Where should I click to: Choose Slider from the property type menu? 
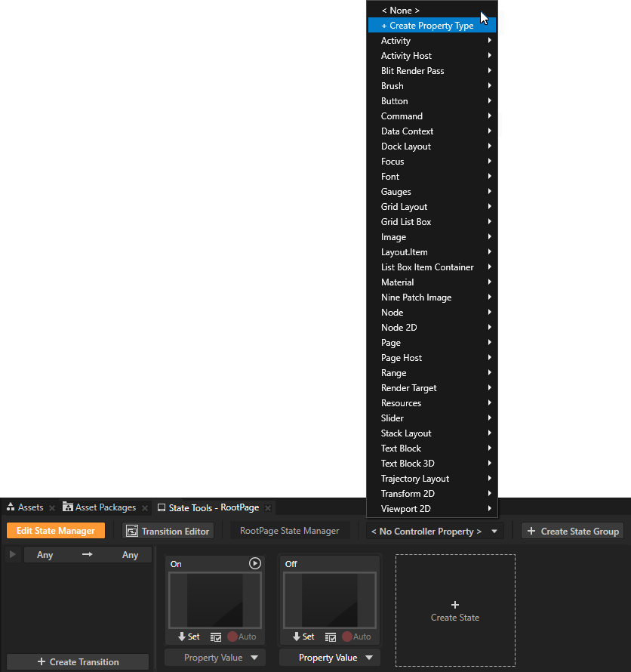(x=392, y=418)
